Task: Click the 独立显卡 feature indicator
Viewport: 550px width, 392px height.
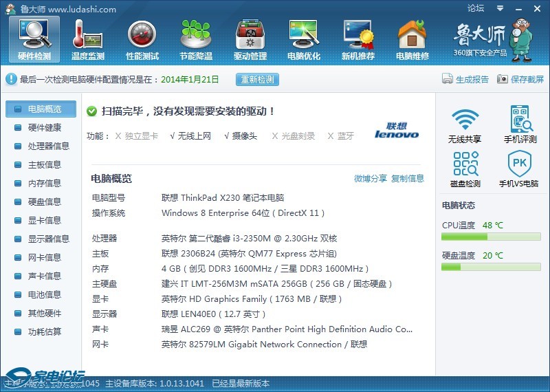Action: [x=136, y=135]
